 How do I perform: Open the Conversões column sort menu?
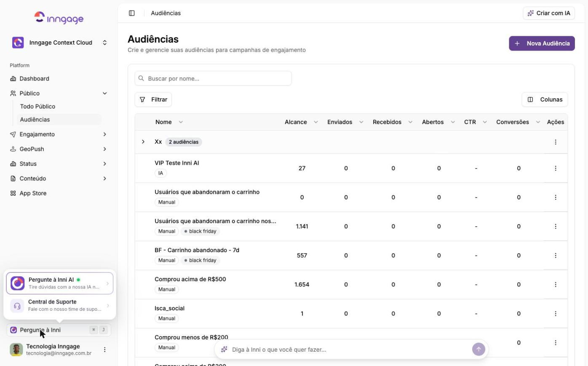click(x=538, y=122)
